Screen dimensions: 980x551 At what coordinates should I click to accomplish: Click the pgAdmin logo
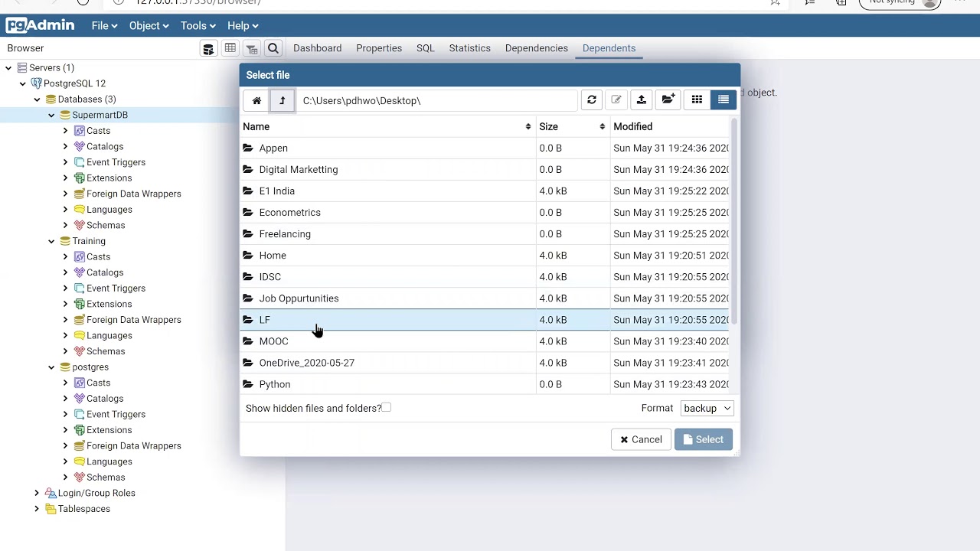[x=40, y=25]
